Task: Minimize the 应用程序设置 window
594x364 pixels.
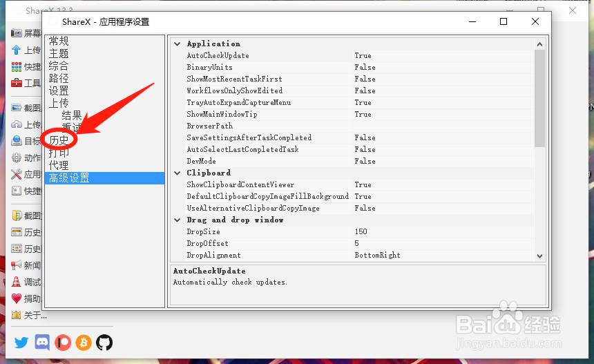Action: [x=472, y=21]
